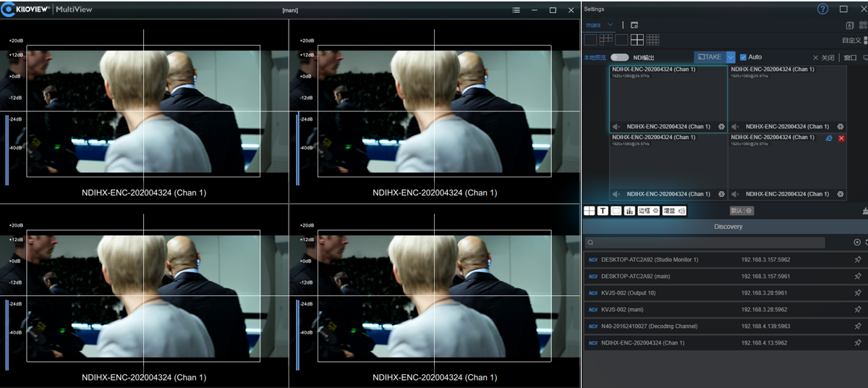Click monitor icon right of 窗口
Screen dimensions: 868x388
click(866, 58)
